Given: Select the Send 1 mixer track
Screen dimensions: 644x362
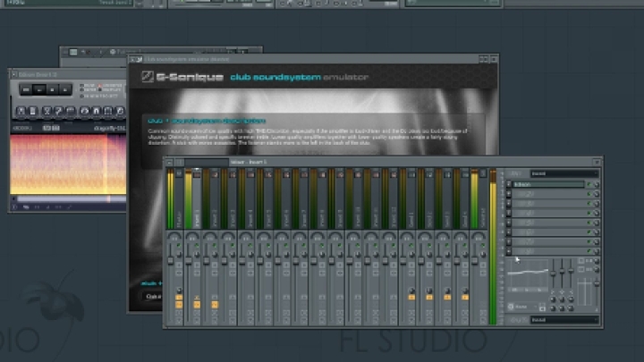Looking at the screenshot, I should point(411,198).
